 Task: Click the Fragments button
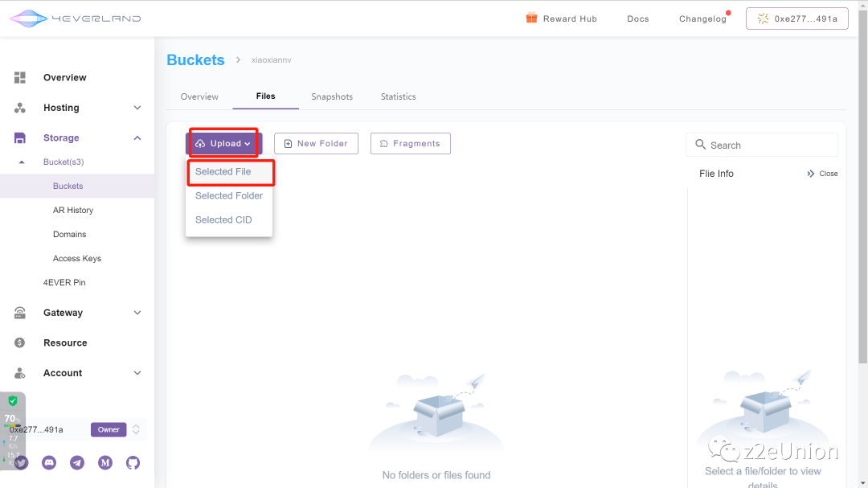pyautogui.click(x=410, y=144)
